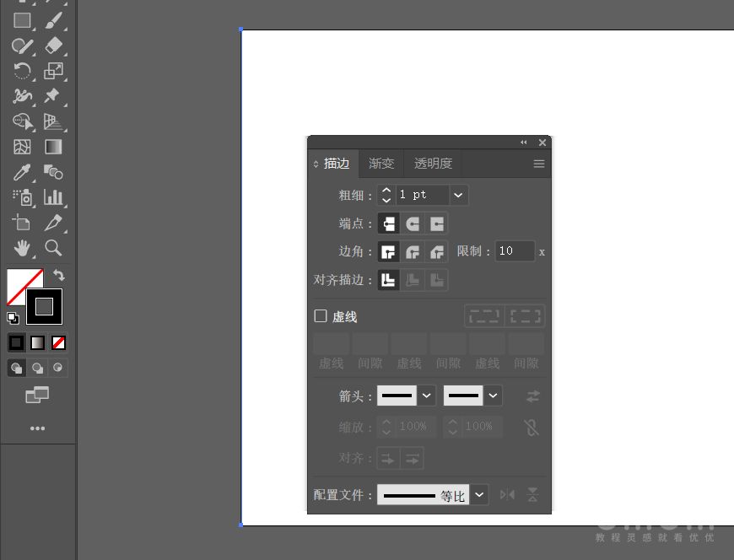The width and height of the screenshot is (734, 560).
Task: Switch to the 透明度 tab
Action: (433, 164)
